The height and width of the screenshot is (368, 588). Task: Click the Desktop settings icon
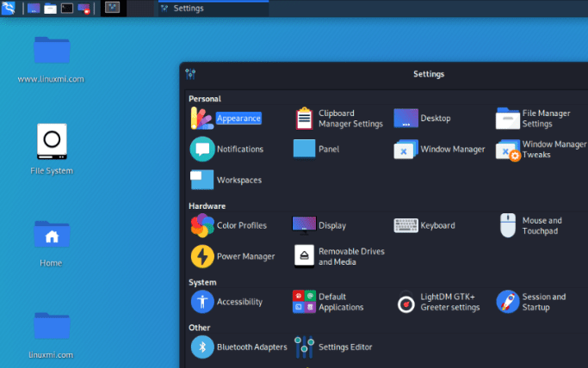pyautogui.click(x=405, y=119)
